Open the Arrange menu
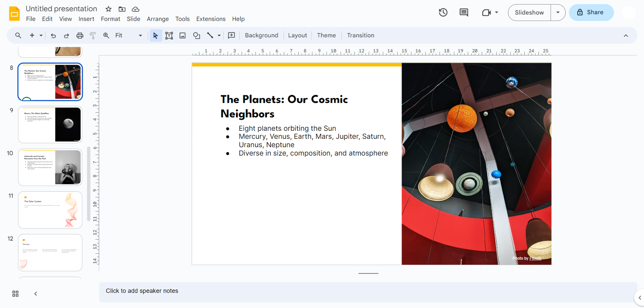Viewport: 644px width, 308px height. (x=158, y=19)
